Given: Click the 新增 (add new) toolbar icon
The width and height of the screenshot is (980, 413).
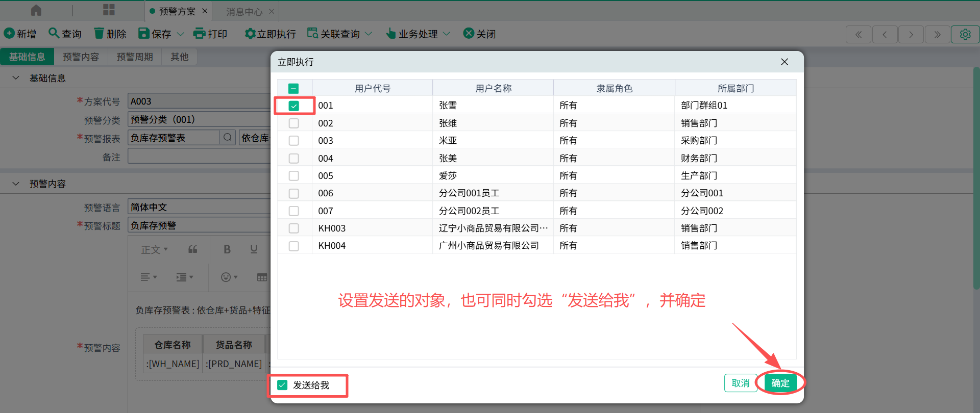Looking at the screenshot, I should click(9, 34).
